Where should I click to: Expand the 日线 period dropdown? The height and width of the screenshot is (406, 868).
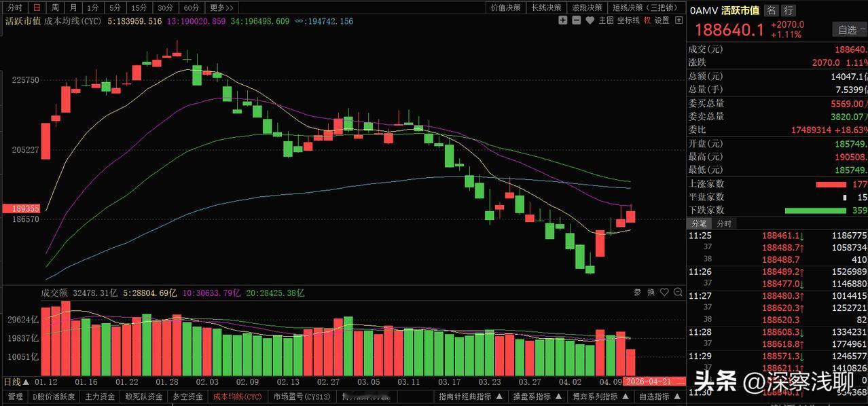(x=17, y=382)
